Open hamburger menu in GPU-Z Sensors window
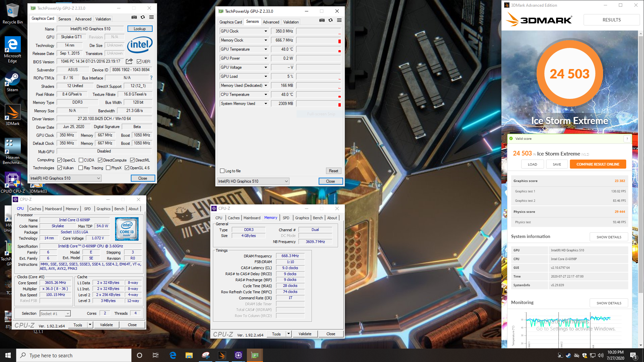The width and height of the screenshot is (644, 362). 339,20
